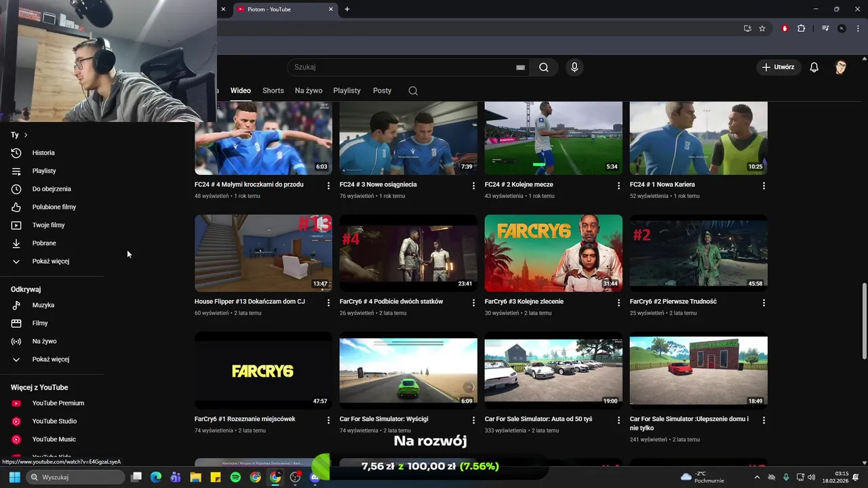Bookmark this page with the star icon
The height and width of the screenshot is (488, 868).
click(x=762, y=28)
